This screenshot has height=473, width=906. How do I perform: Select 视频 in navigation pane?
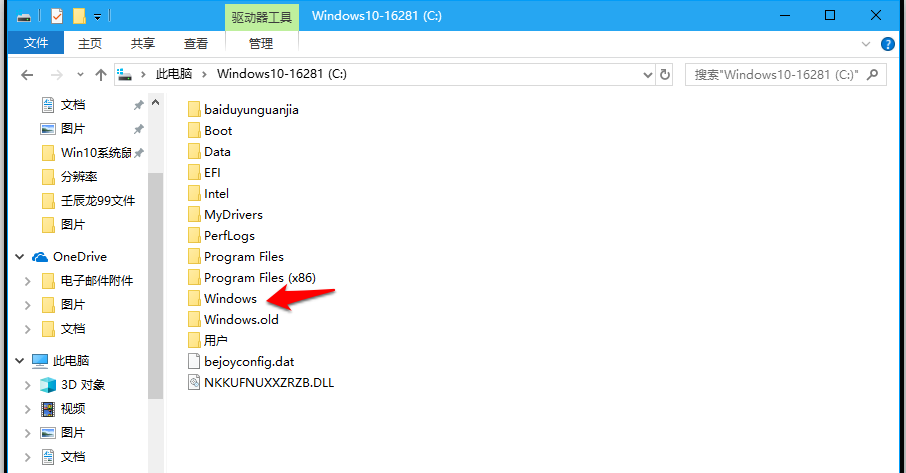click(73, 409)
